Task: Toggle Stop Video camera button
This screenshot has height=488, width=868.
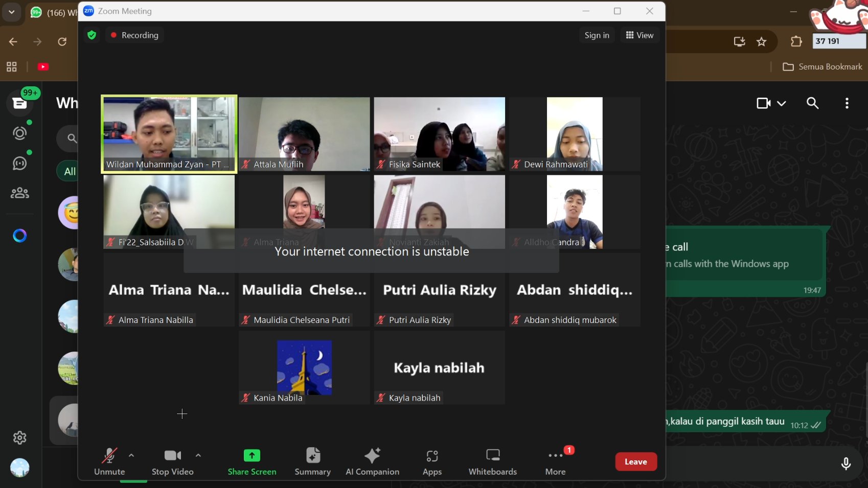Action: 172,461
